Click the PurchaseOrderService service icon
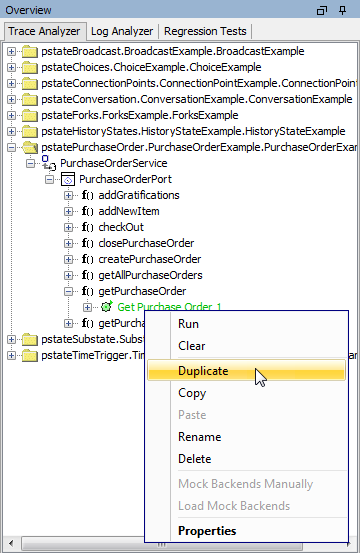Image resolution: width=360 pixels, height=553 pixels. (x=49, y=163)
